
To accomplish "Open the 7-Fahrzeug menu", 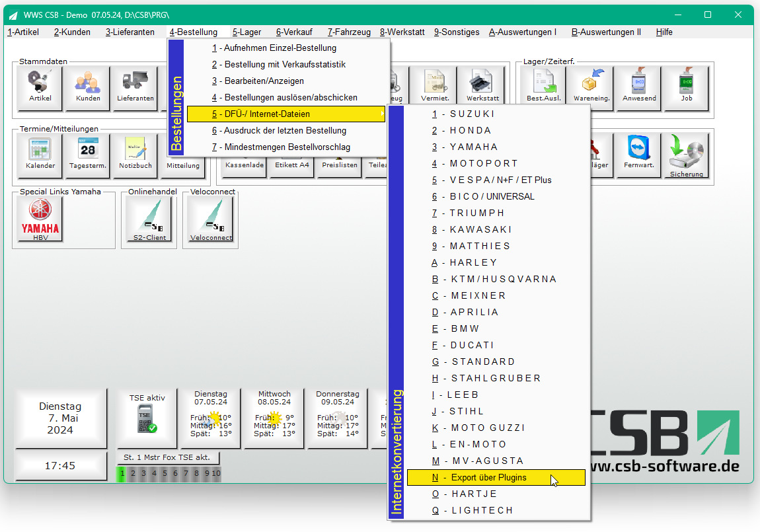I will pos(349,32).
